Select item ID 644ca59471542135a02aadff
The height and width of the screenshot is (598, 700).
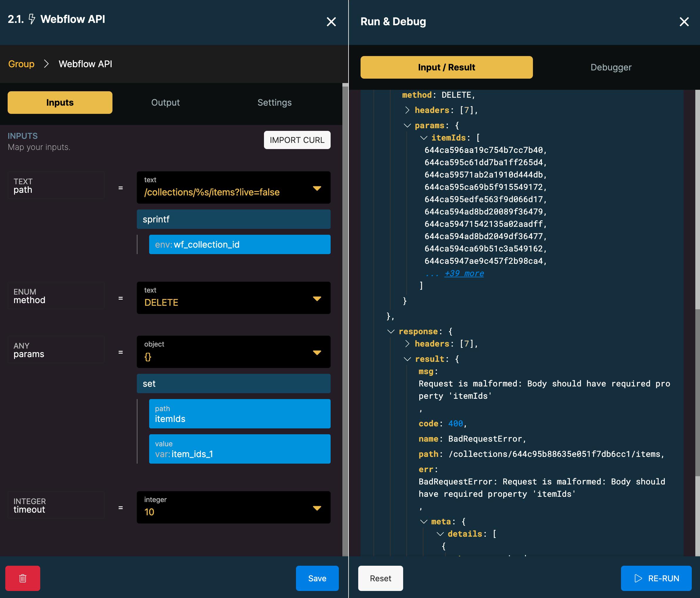[483, 224]
